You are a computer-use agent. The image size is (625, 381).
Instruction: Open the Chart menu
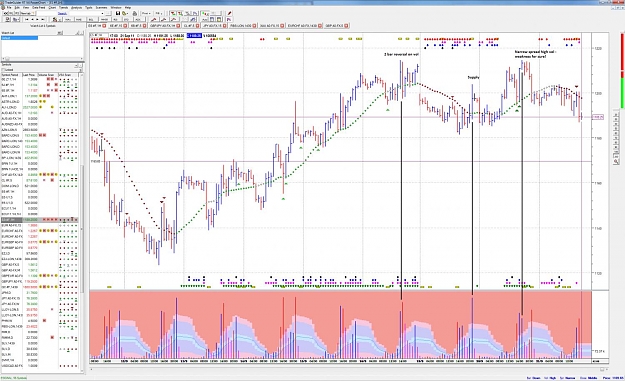tap(52, 8)
